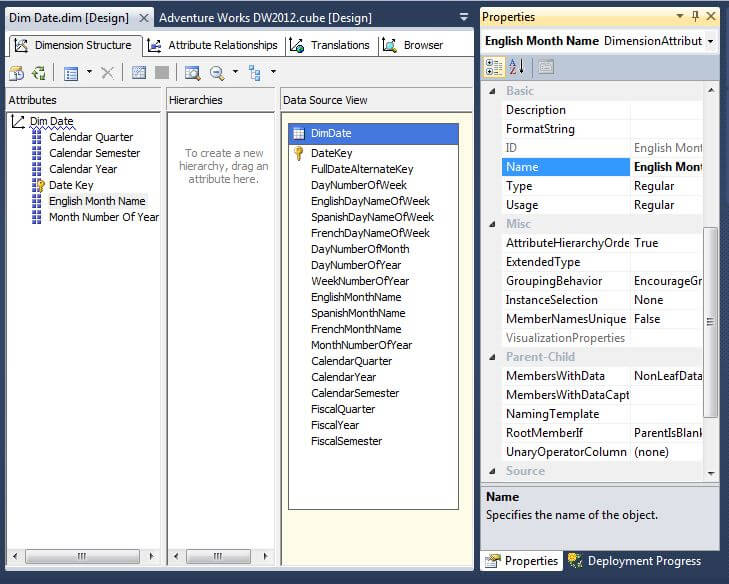Select the Calendar Quarter attribute
Image resolution: width=729 pixels, height=584 pixels.
(91, 137)
